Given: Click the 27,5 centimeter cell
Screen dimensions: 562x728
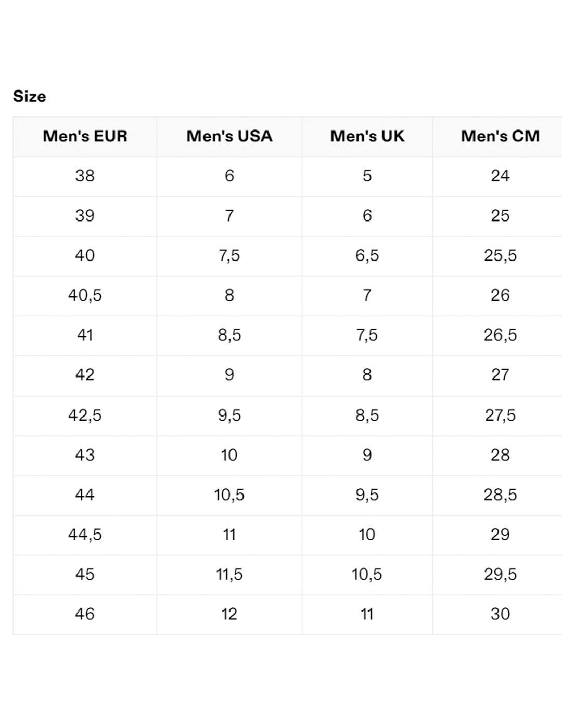Looking at the screenshot, I should click(500, 415).
